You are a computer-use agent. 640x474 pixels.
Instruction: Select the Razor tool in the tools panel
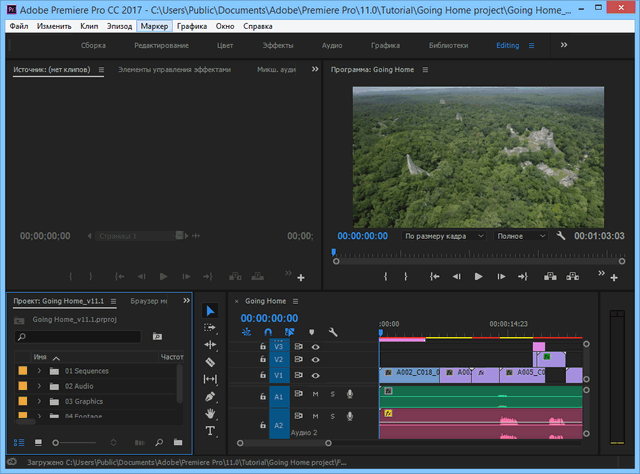pyautogui.click(x=210, y=362)
